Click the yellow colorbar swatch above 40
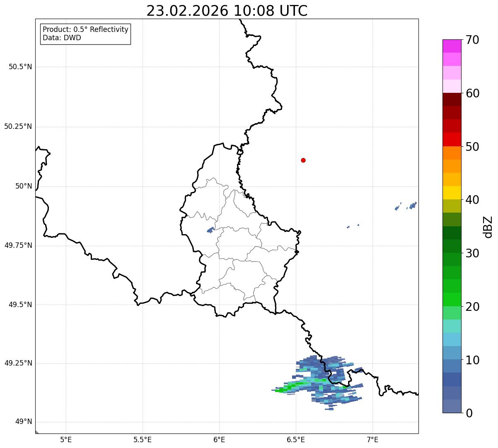The height and width of the screenshot is (448, 498). (452, 193)
